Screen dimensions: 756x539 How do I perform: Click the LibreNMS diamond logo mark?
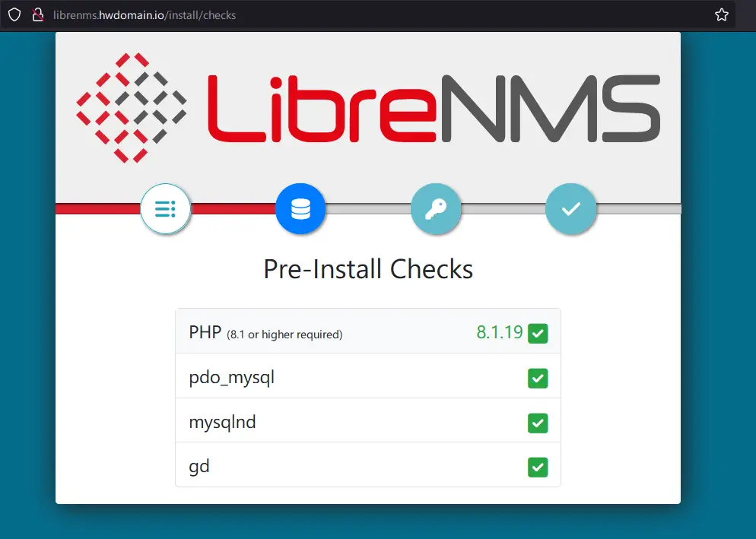(131, 108)
